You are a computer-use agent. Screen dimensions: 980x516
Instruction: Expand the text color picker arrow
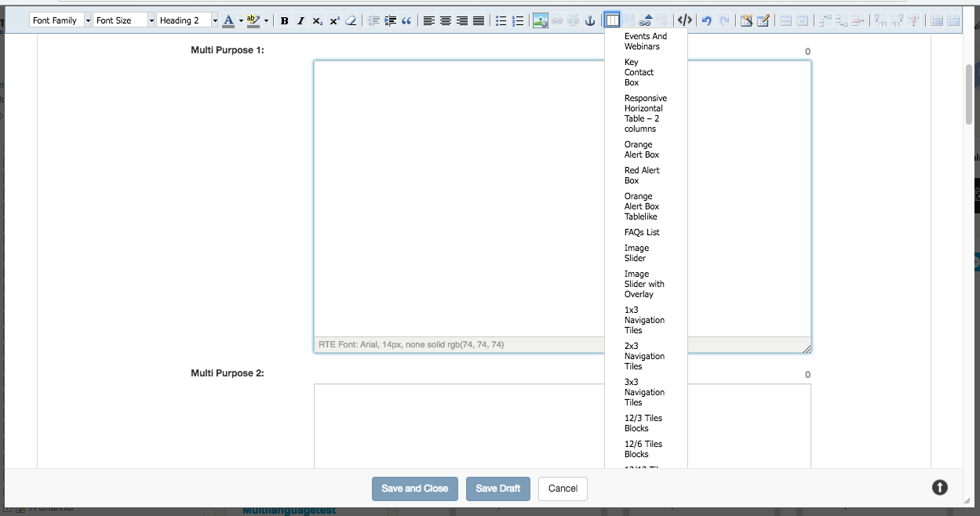(240, 20)
